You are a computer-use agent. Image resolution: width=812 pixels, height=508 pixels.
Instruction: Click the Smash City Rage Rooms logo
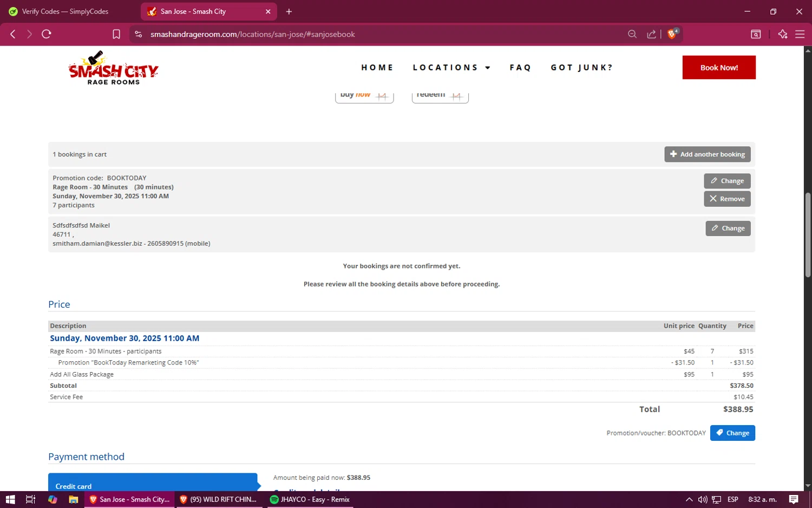113,68
